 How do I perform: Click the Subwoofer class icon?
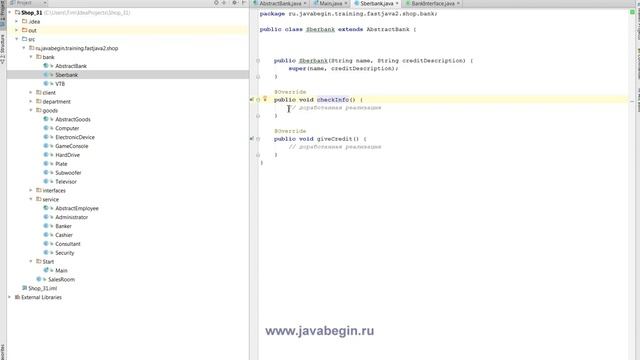tap(46, 173)
